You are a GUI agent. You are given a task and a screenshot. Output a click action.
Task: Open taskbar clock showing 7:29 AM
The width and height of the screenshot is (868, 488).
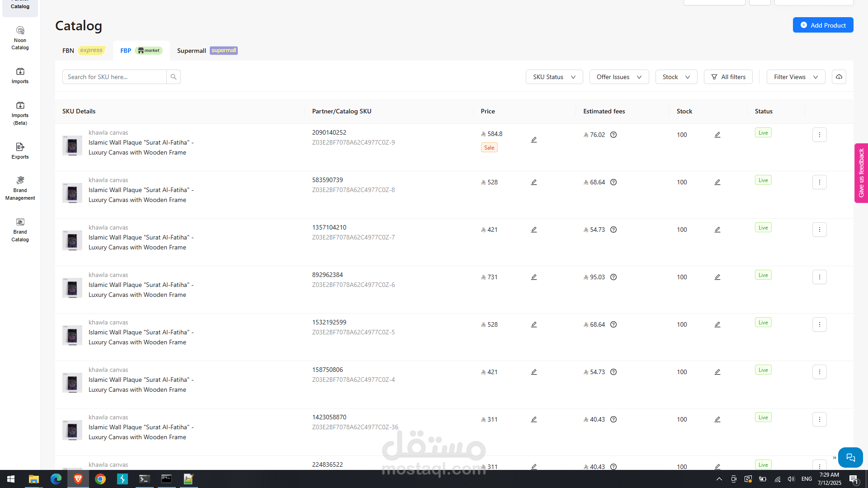829,479
